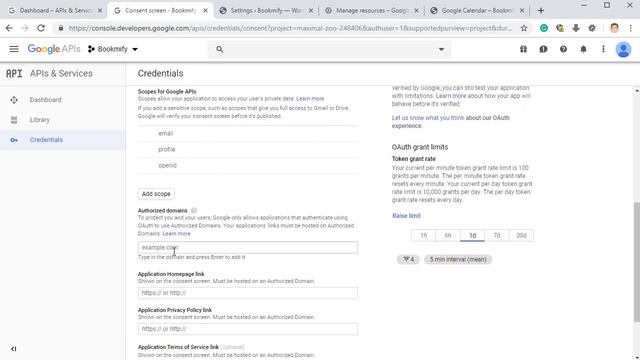
Task: Click the scrollbar up arrow
Action: (x=637, y=91)
